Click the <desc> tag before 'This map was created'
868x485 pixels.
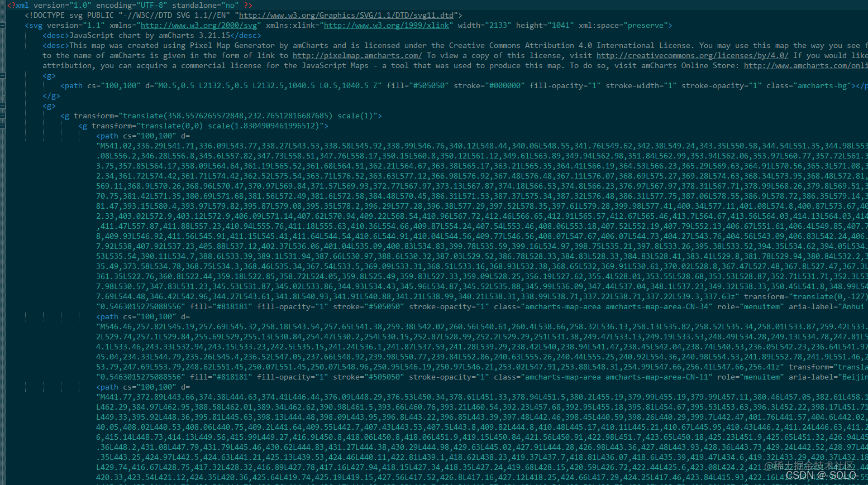click(x=56, y=45)
